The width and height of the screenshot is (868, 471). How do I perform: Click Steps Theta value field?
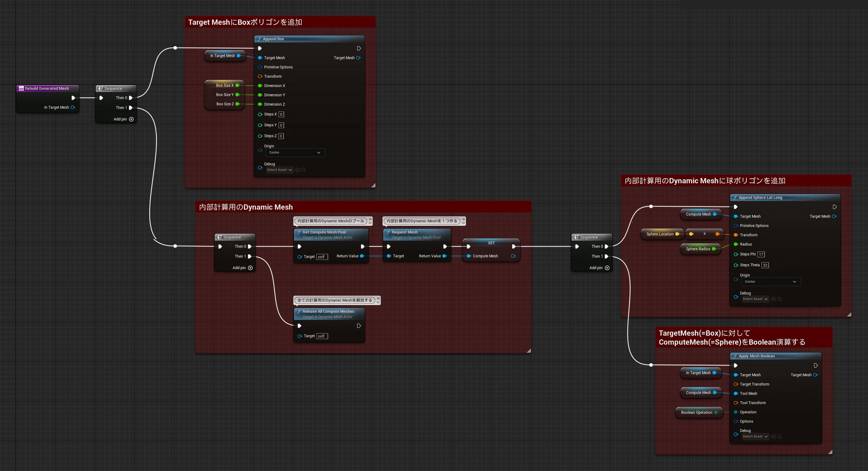pos(765,265)
